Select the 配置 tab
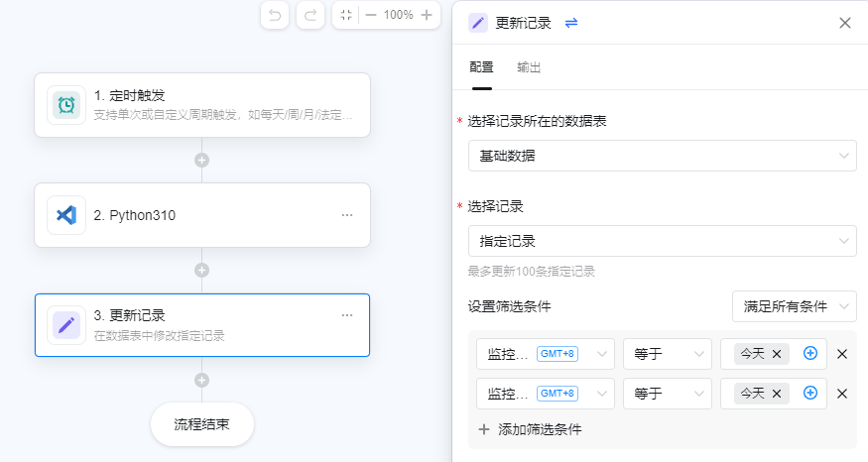The width and height of the screenshot is (868, 462). [481, 67]
